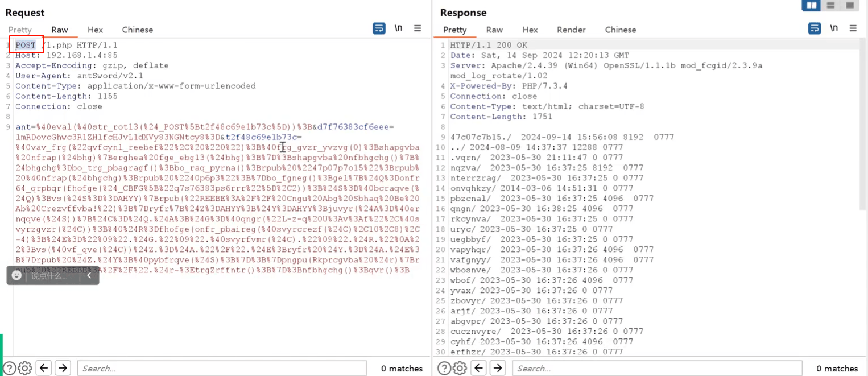Image resolution: width=868 pixels, height=376 pixels.
Task: Toggle word wrap in the Response panel
Action: click(815, 28)
